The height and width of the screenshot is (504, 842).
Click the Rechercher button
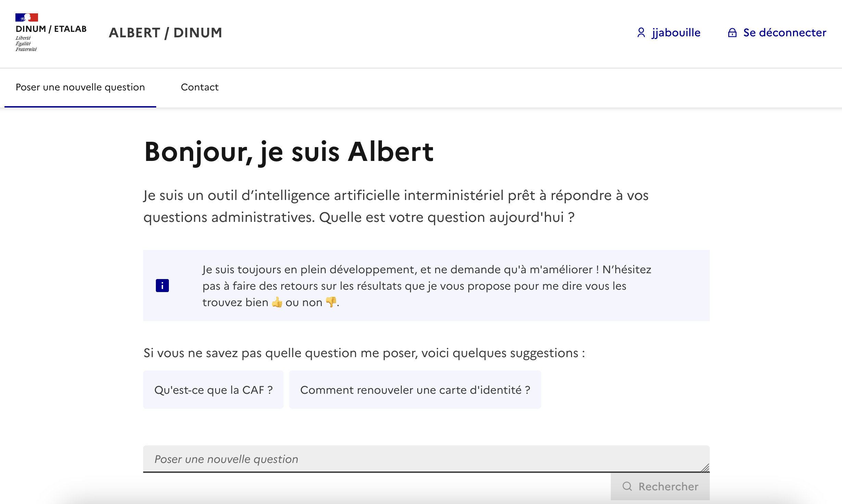point(660,487)
